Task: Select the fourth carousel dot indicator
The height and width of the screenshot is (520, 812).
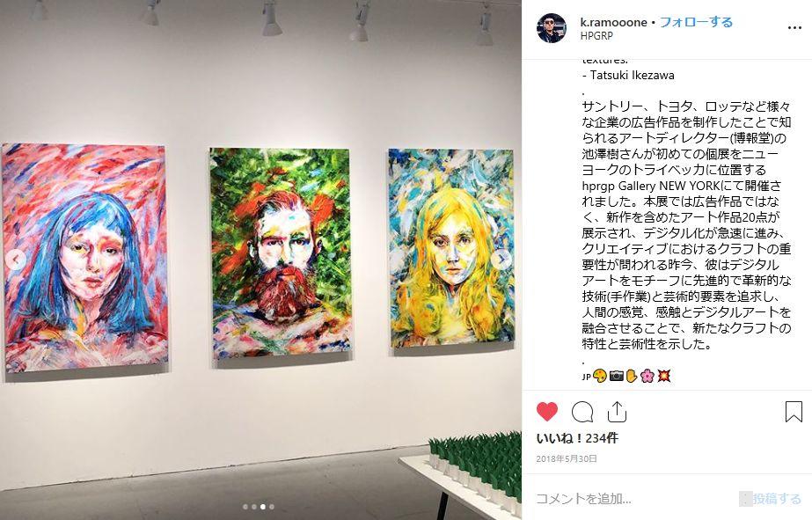Action: click(272, 507)
